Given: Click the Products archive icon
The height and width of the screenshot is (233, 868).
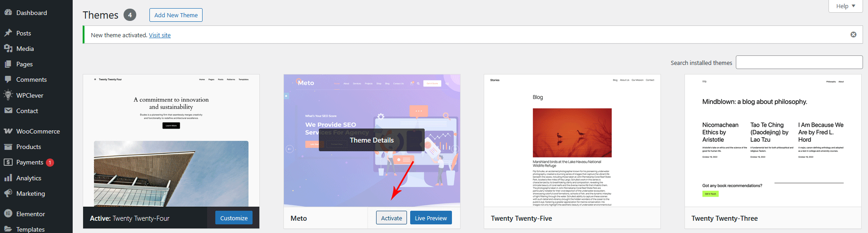Looking at the screenshot, I should click(8, 147).
